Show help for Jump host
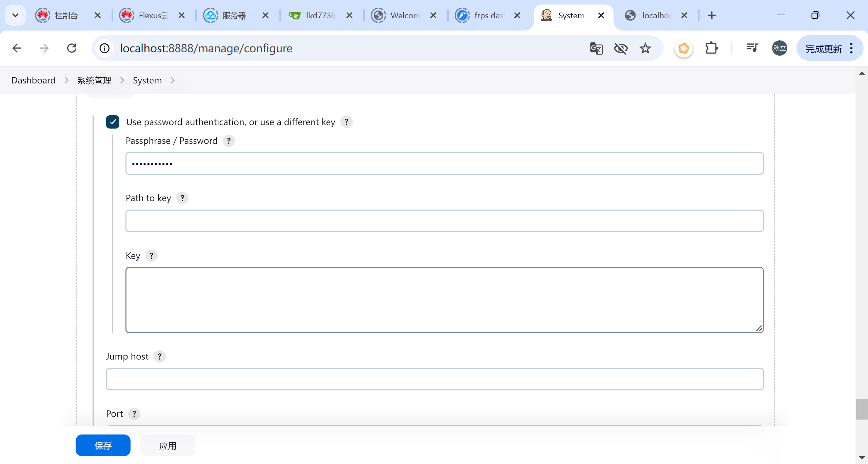 point(160,356)
